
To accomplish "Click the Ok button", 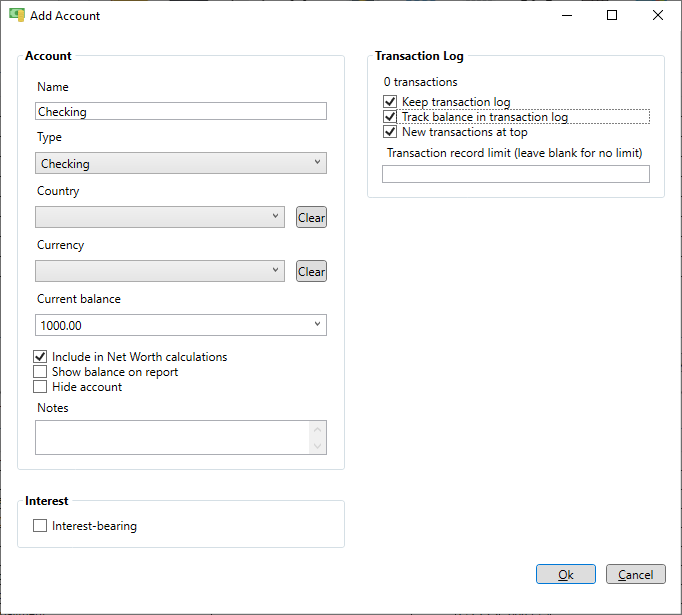I will pos(566,574).
